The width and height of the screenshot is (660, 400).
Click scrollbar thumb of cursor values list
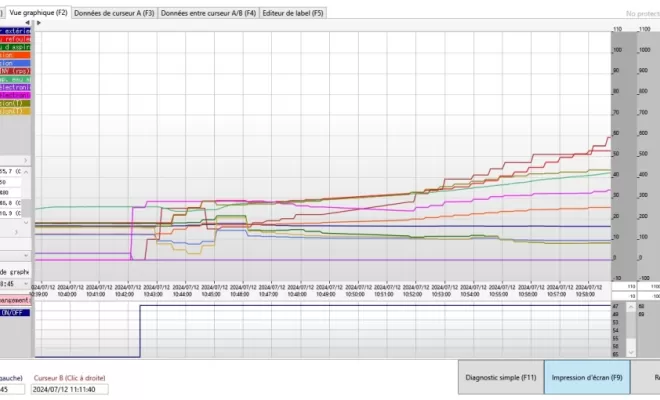coord(26,208)
